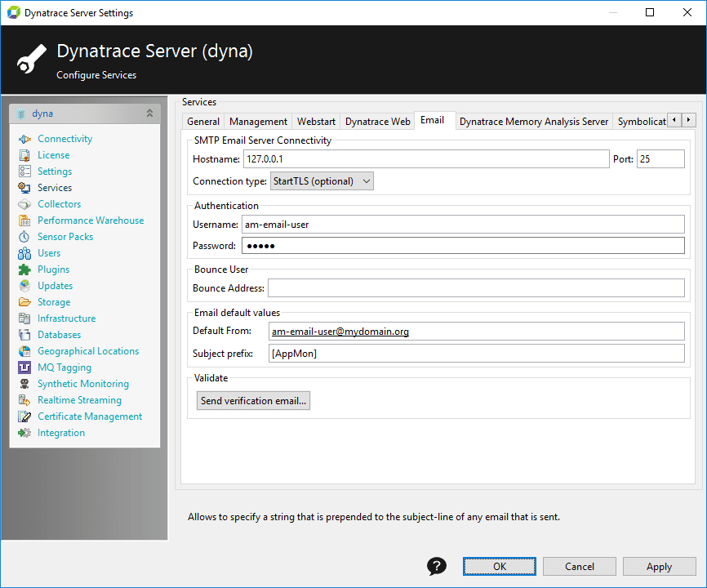Screen dimensions: 707x588
Task: Show more tabs with right arrow
Action: 688,120
